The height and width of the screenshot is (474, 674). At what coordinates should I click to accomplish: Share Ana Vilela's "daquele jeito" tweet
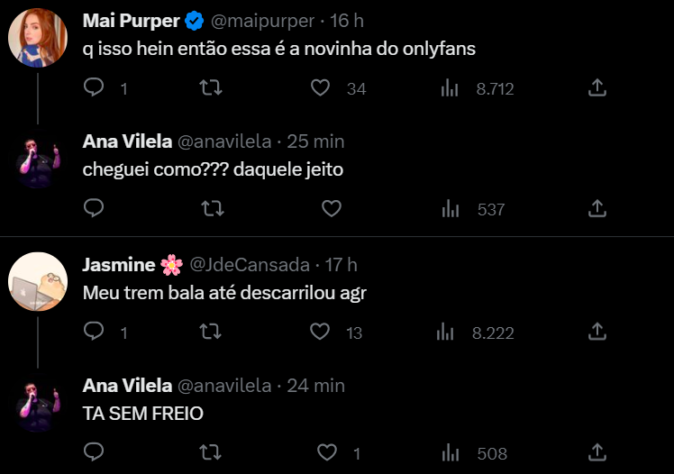(597, 208)
